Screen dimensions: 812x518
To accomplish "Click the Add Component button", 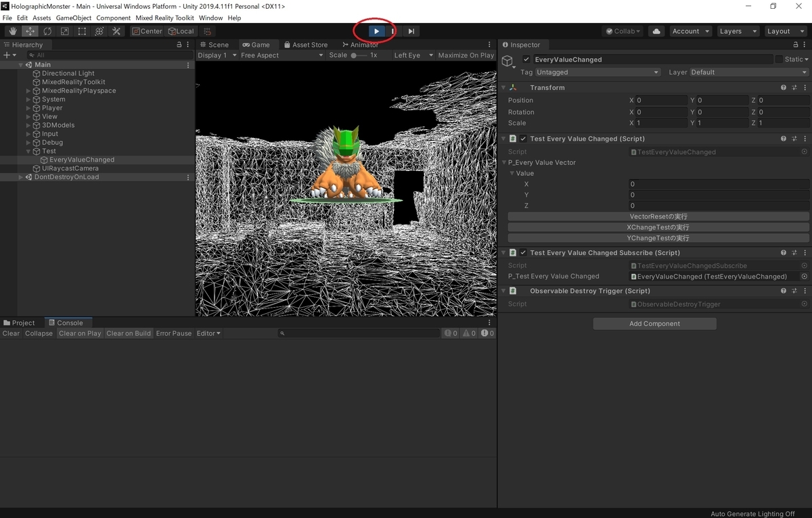I will [x=654, y=324].
